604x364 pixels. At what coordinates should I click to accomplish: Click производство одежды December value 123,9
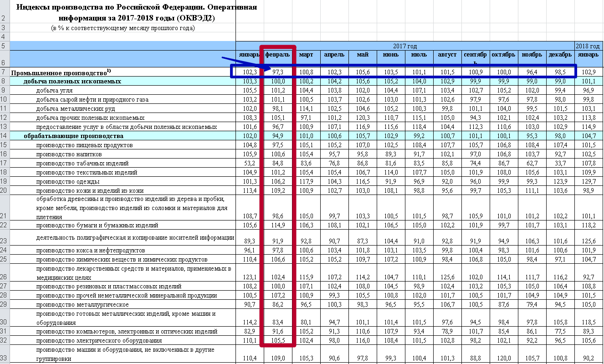(x=560, y=181)
